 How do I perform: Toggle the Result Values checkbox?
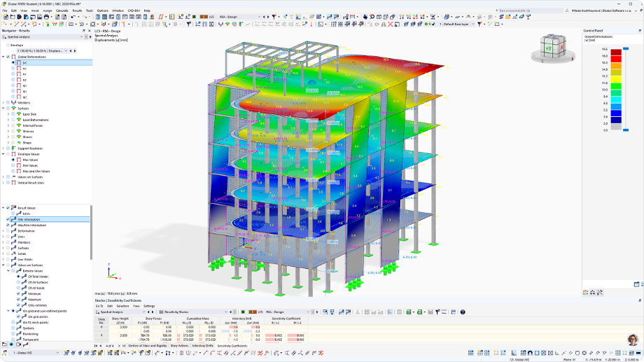coord(8,208)
